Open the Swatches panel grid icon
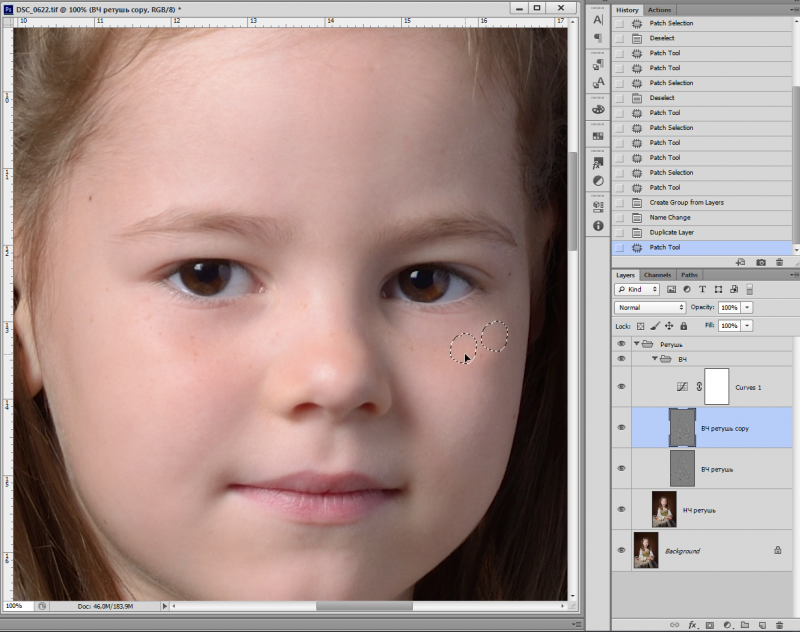 (598, 136)
